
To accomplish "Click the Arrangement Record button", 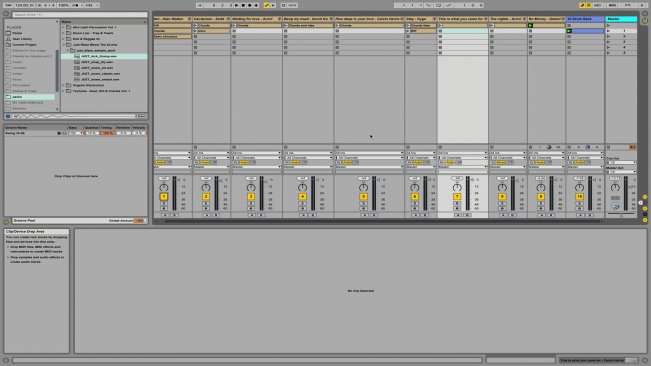I will (x=250, y=5).
